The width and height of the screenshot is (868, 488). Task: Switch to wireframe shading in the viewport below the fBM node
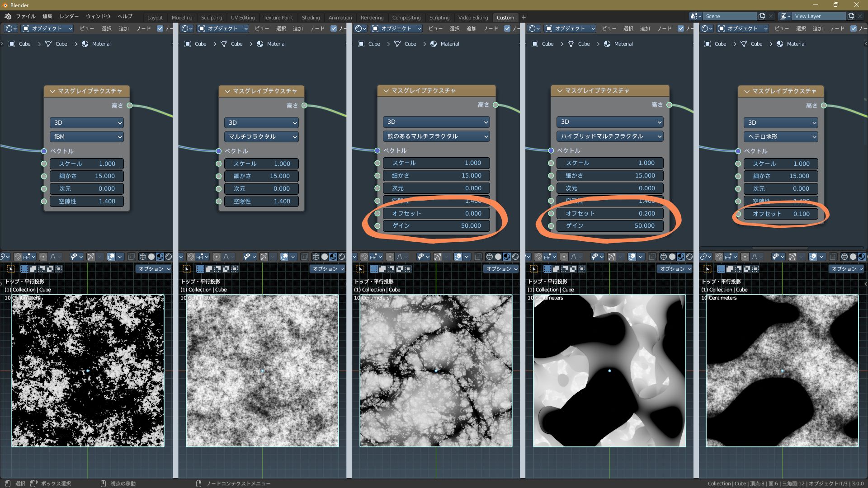click(143, 257)
